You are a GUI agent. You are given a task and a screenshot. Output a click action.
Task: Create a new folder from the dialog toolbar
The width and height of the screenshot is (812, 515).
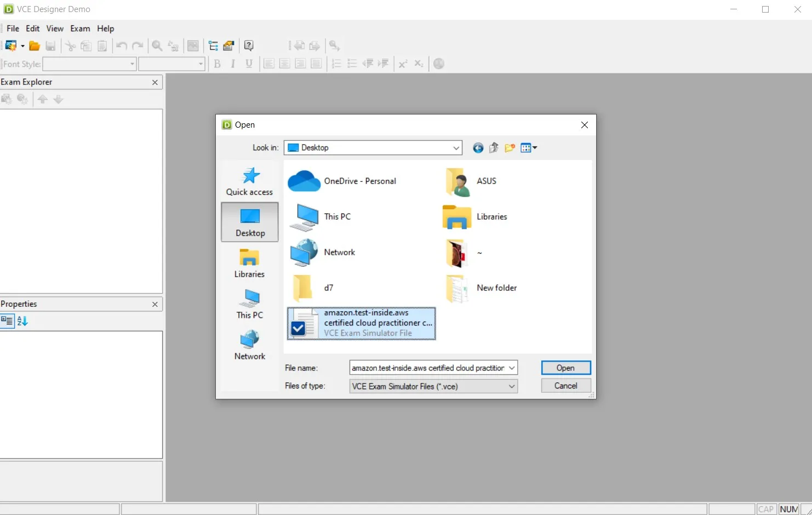pos(509,147)
